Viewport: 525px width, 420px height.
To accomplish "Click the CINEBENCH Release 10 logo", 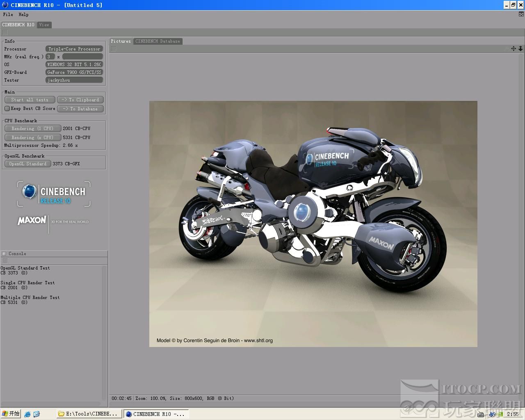I will tap(54, 194).
